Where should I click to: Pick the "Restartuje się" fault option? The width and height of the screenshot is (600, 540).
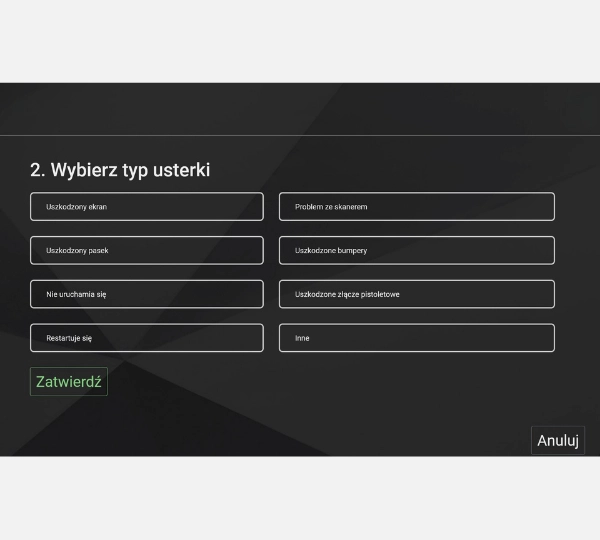pyautogui.click(x=147, y=338)
